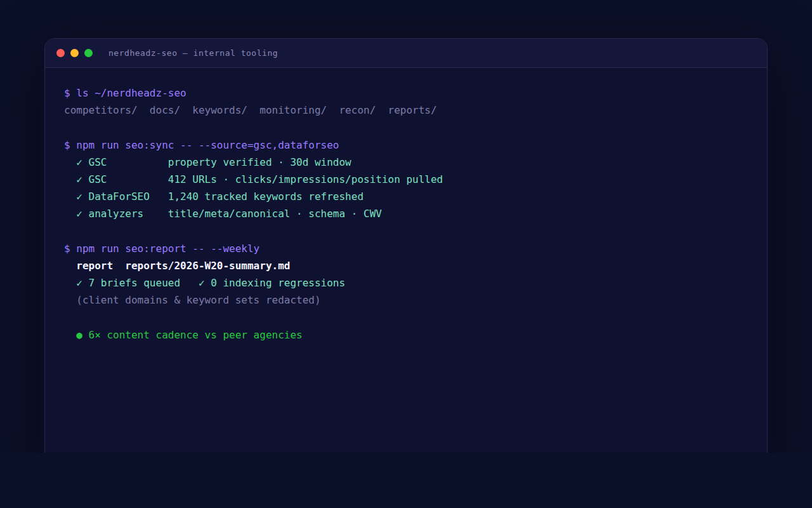The image size is (812, 508).
Task: Click the checkmark before '0 indexing regressions'
Action: 202,283
